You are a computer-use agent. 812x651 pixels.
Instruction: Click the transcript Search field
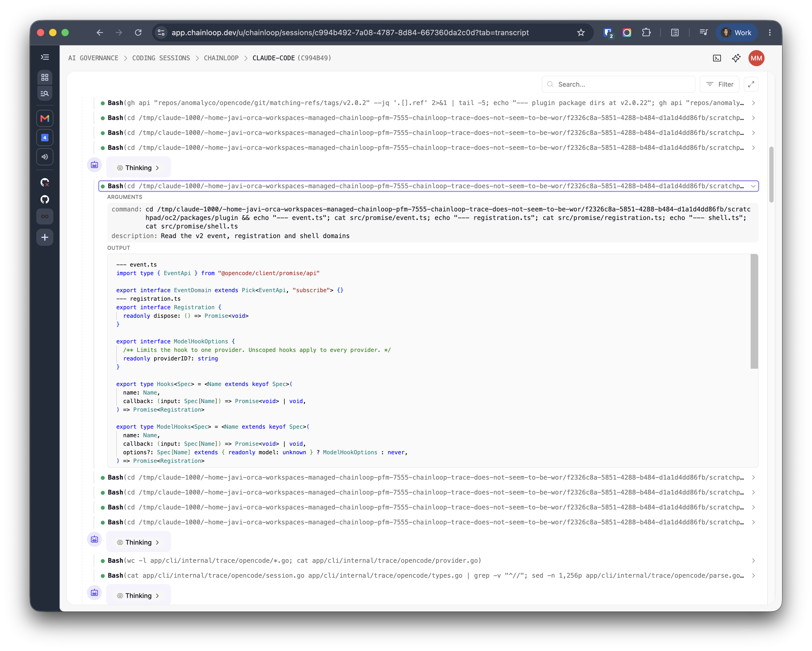click(x=618, y=84)
